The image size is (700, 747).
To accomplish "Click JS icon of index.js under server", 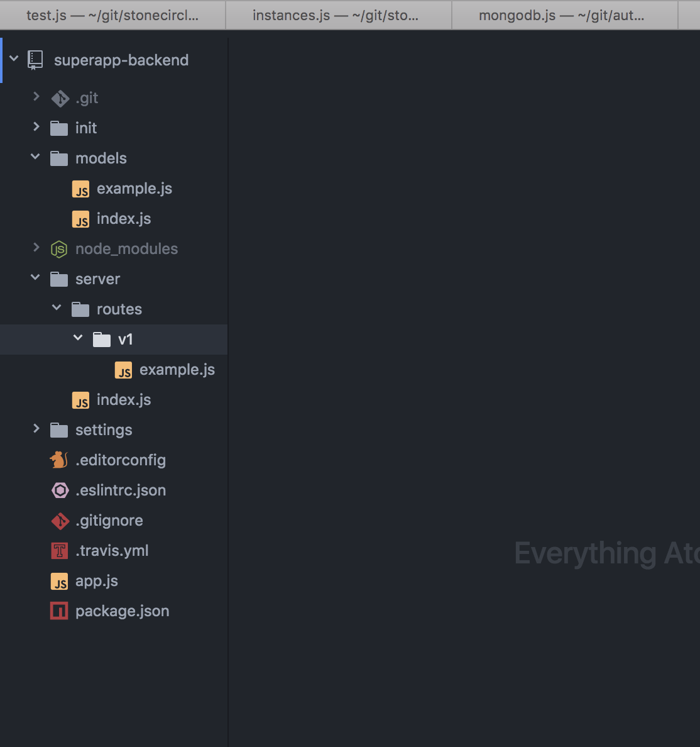I will pos(81,400).
